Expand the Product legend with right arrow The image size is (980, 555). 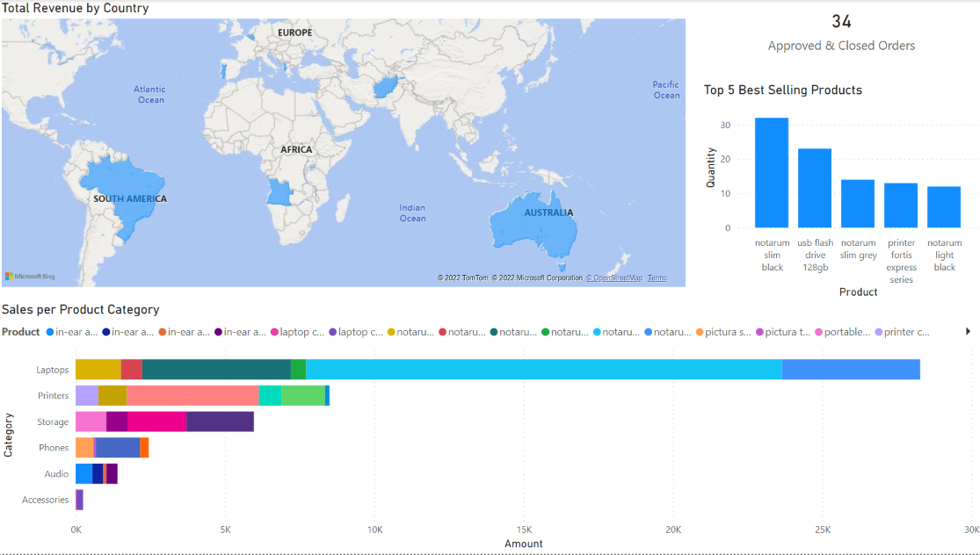968,332
